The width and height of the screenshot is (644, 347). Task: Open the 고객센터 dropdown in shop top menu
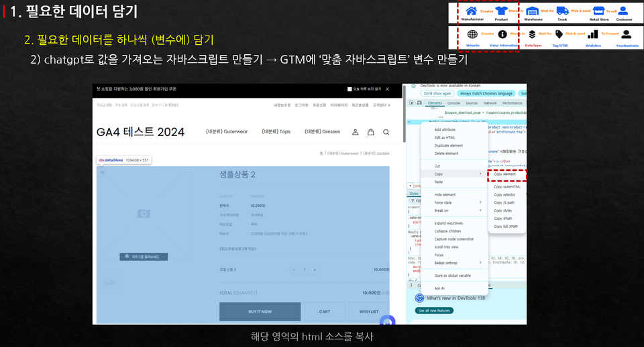[x=382, y=105]
